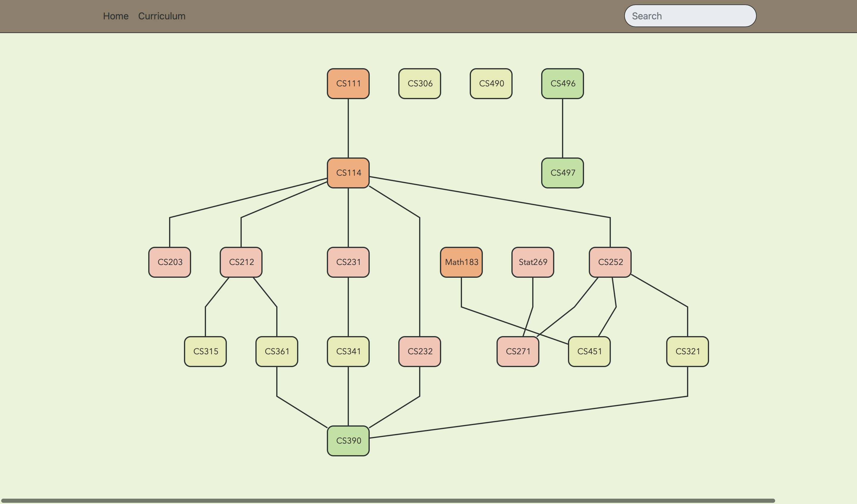This screenshot has width=857, height=504.
Task: Open the CS497 course node
Action: tap(562, 173)
